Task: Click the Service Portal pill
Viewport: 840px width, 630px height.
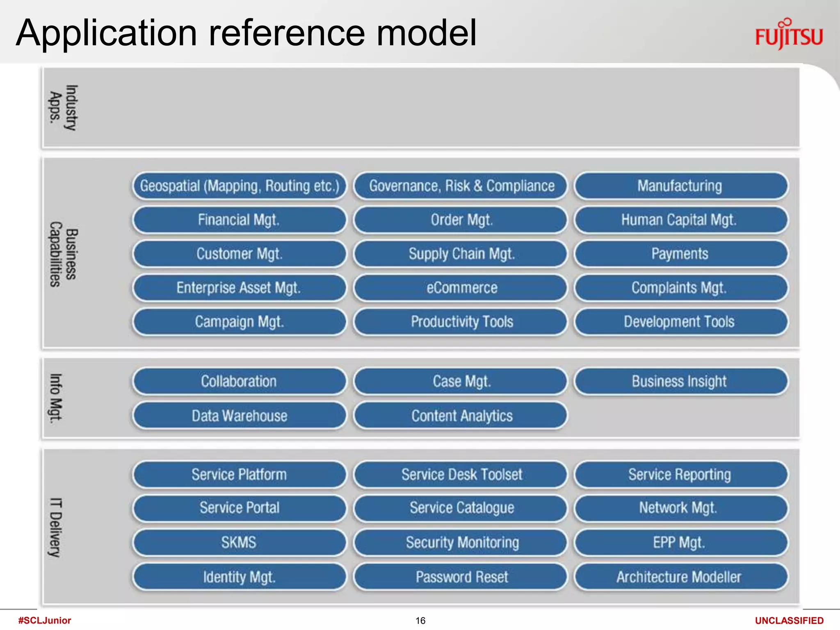Action: pos(240,508)
